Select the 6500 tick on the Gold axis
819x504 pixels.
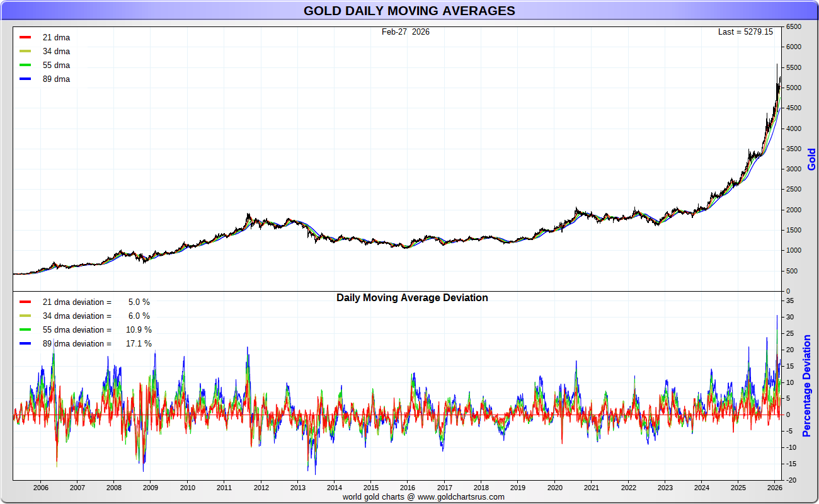click(x=794, y=27)
